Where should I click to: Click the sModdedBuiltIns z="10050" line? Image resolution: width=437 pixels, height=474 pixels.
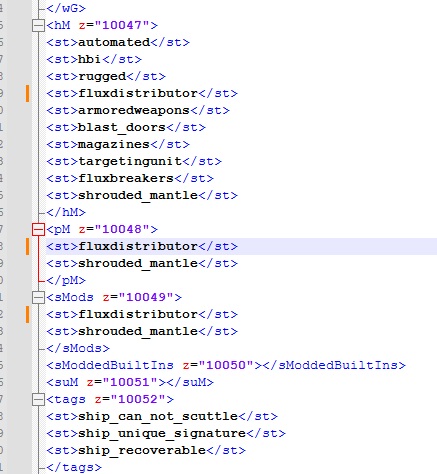[x=226, y=365]
